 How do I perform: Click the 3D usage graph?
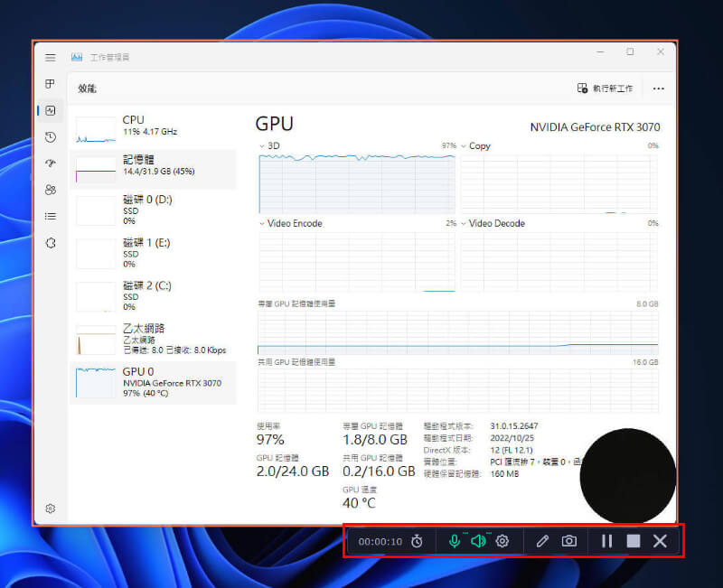click(x=357, y=184)
